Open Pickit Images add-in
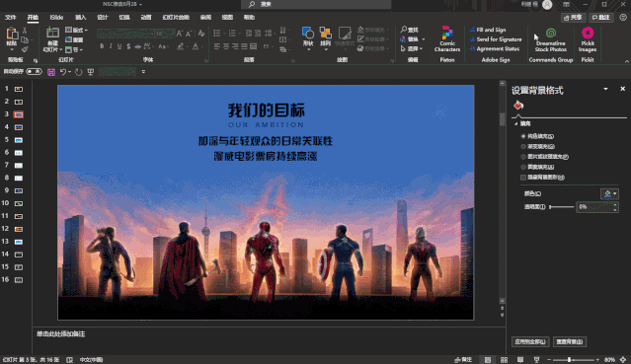Viewport: 631px width, 364px height. coord(588,39)
